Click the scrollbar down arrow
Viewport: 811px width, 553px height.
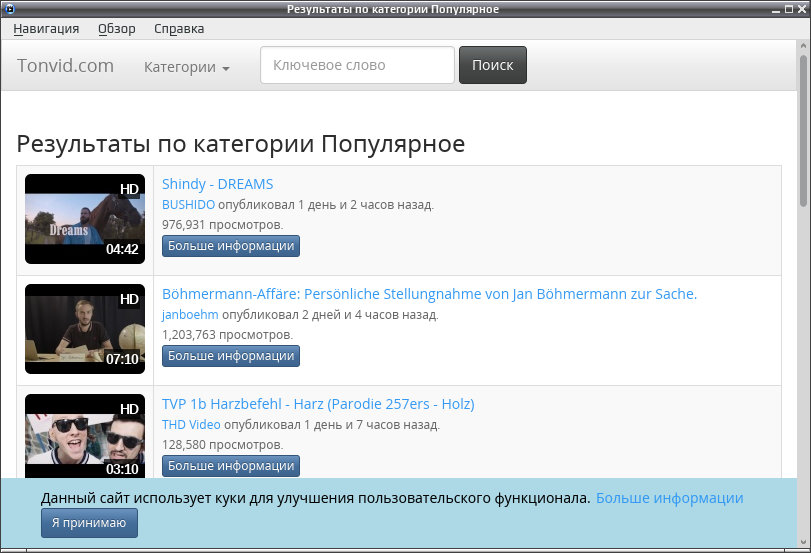803,542
